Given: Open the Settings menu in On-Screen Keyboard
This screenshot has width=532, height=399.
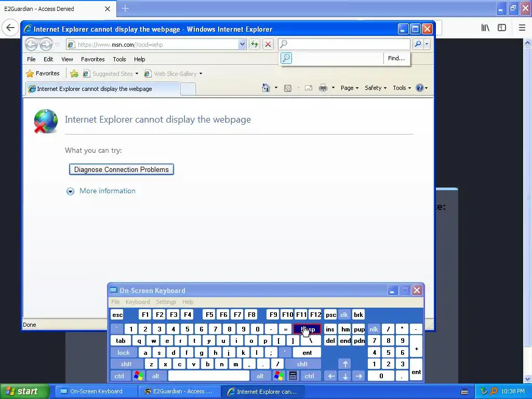Looking at the screenshot, I should [166, 302].
